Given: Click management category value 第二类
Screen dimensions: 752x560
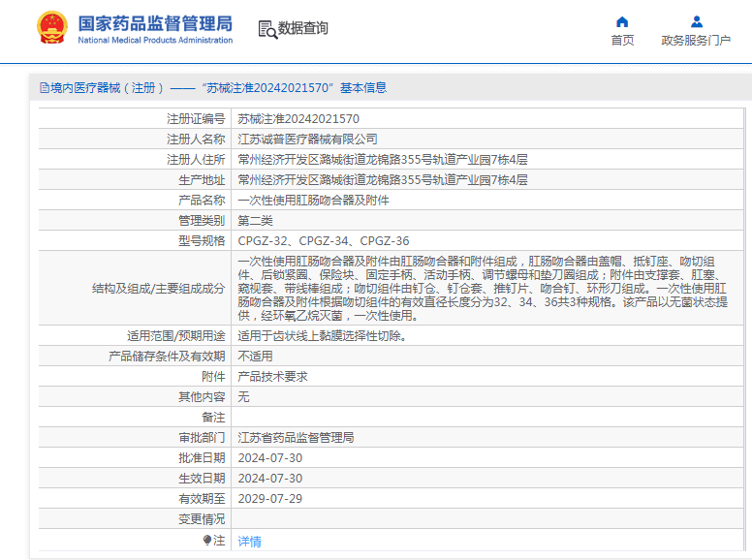Looking at the screenshot, I should click(x=255, y=221).
